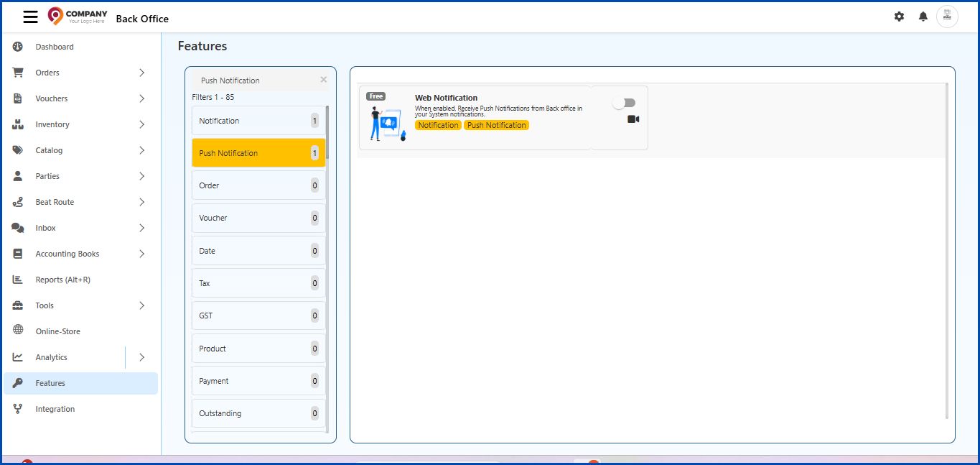
Task: Expand the Orders submenu chevron
Action: point(141,73)
